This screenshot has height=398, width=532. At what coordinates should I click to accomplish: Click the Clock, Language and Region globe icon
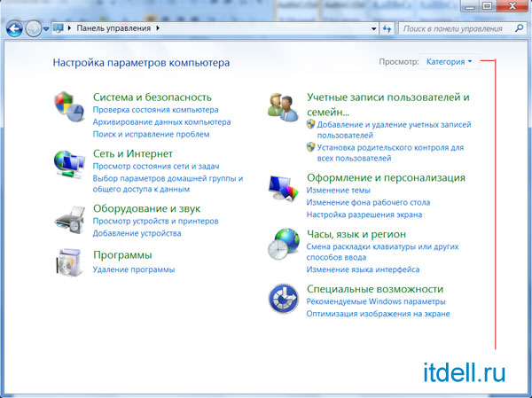284,244
